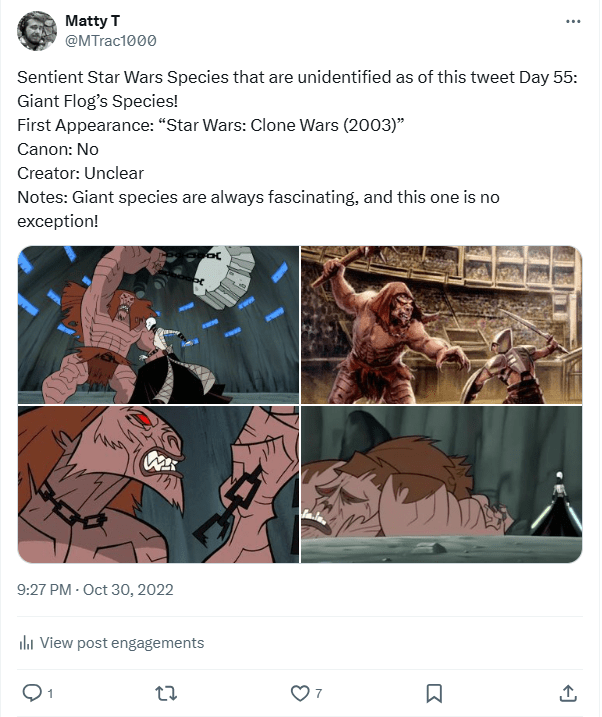Click the analytics bar chart icon
The width and height of the screenshot is (602, 717).
[26, 643]
